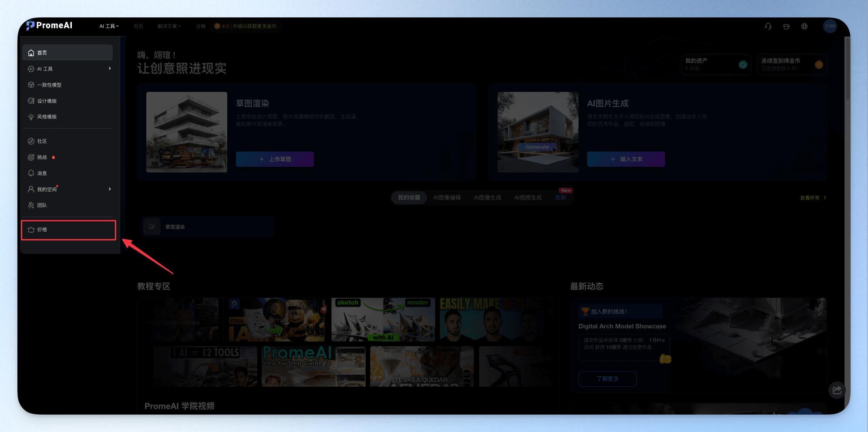Click the headset support icon in header

coord(768,26)
